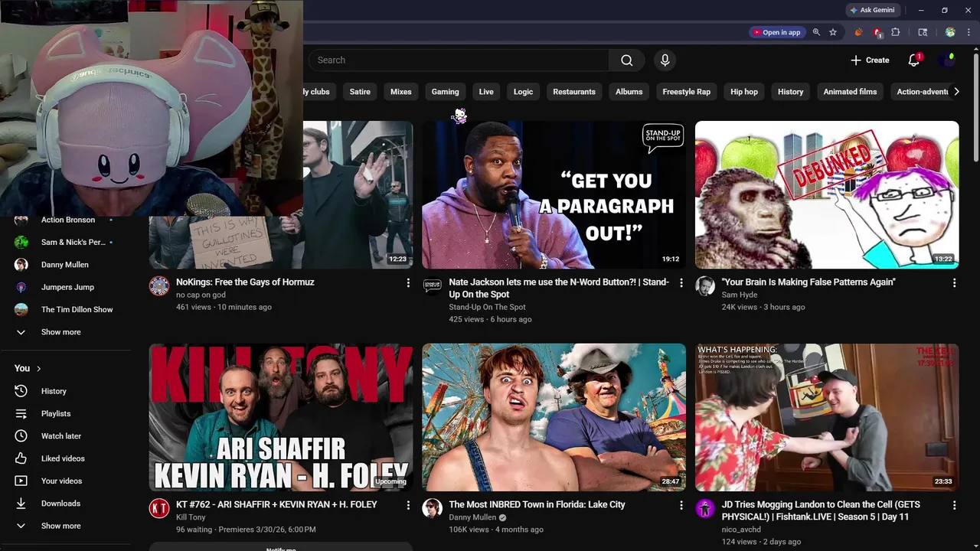This screenshot has height=551, width=980.
Task: Open more options for the NoKings video
Action: click(408, 283)
